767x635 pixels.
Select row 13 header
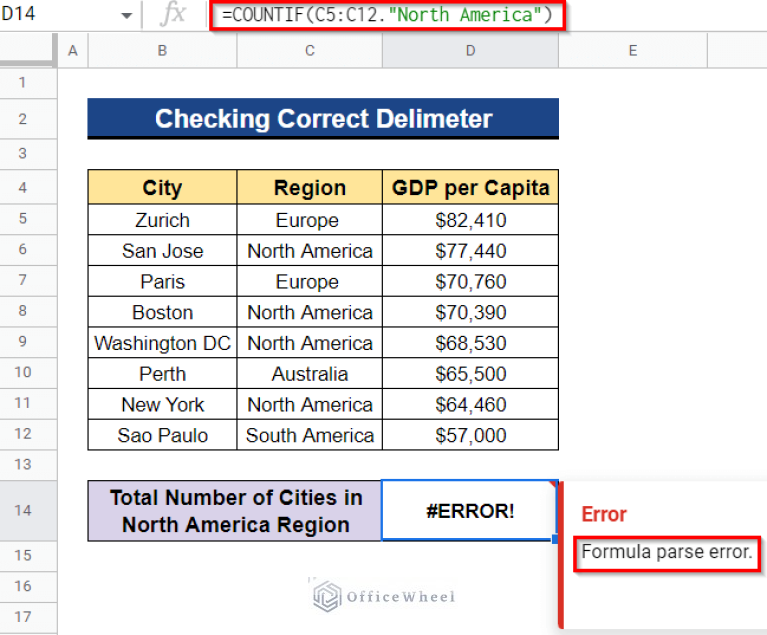pos(23,464)
